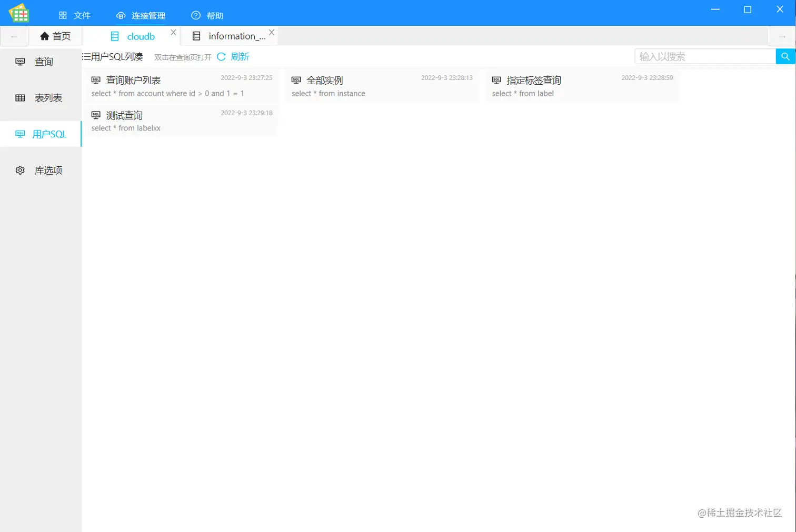Open the 库选项 settings section

(x=41, y=170)
